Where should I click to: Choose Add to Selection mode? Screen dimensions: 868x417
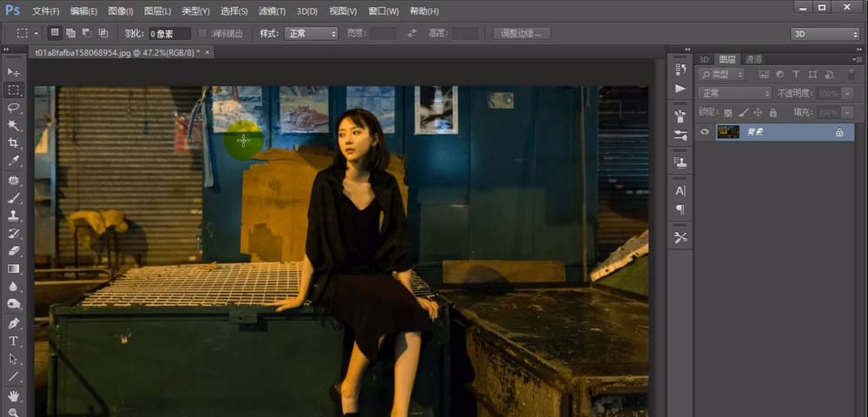[71, 33]
